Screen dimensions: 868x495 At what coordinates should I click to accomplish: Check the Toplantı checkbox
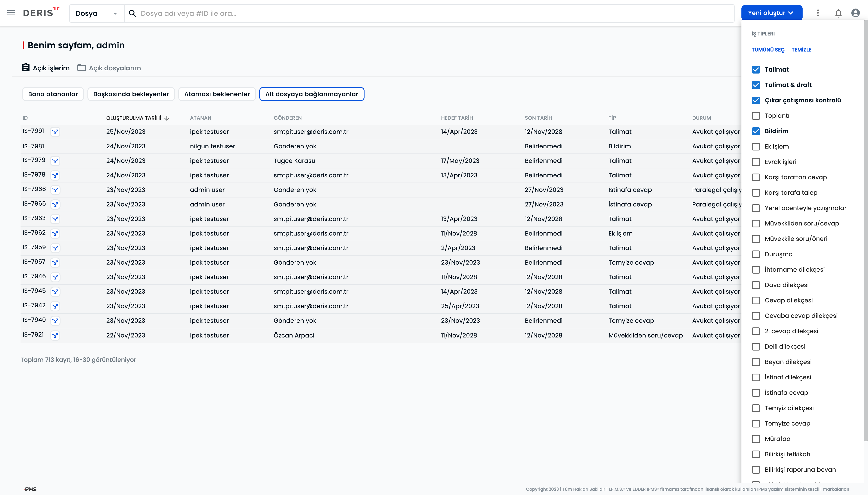point(756,116)
